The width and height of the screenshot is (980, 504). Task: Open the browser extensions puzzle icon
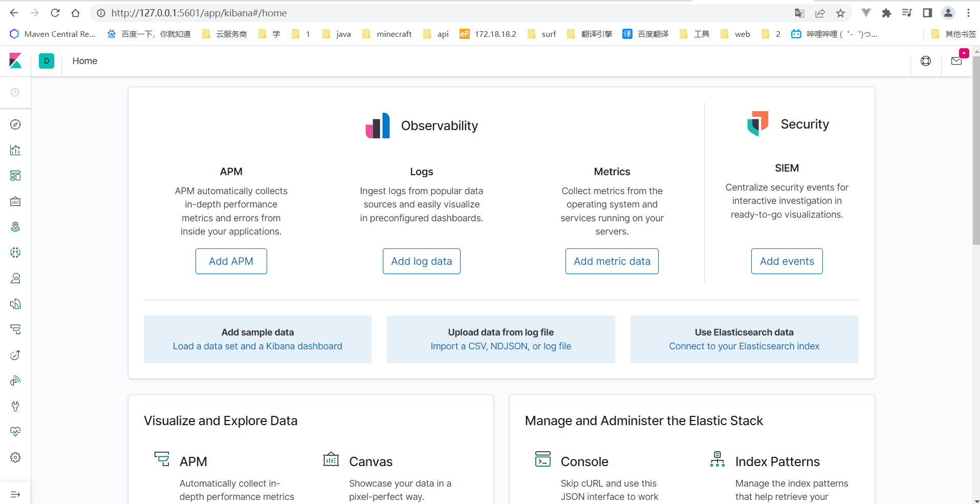[886, 13]
